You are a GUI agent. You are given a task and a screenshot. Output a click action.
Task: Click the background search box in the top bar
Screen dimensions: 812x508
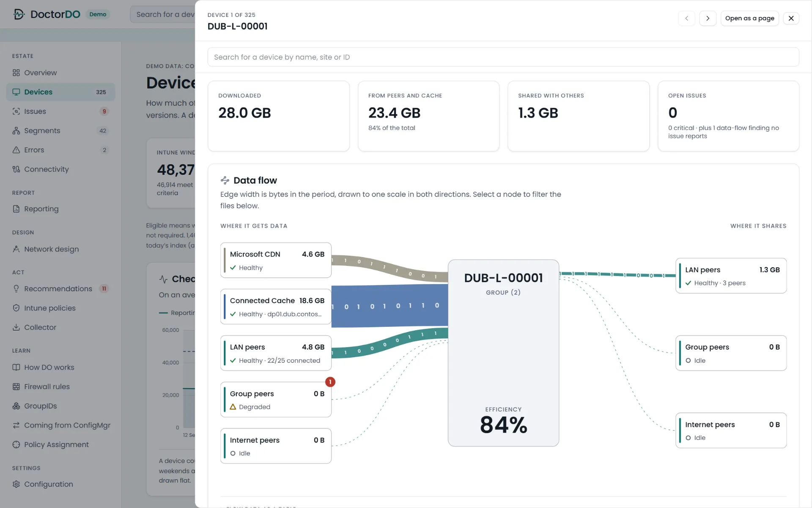(163, 14)
